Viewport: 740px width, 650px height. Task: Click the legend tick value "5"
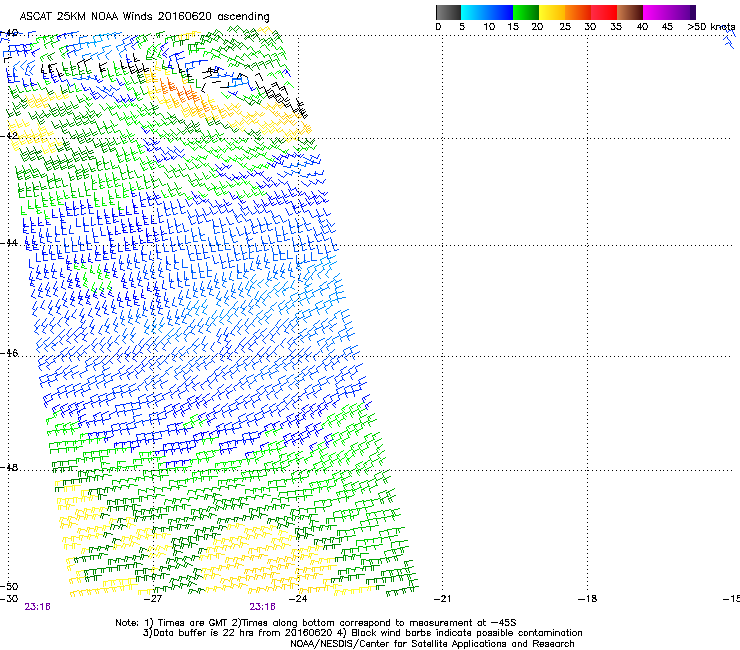point(462,27)
